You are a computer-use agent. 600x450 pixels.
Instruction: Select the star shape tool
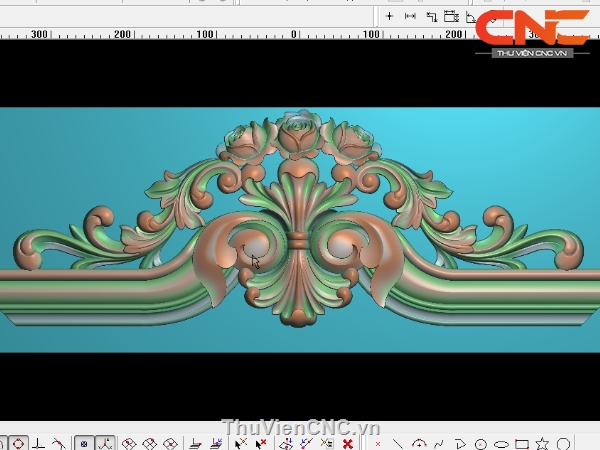click(542, 443)
